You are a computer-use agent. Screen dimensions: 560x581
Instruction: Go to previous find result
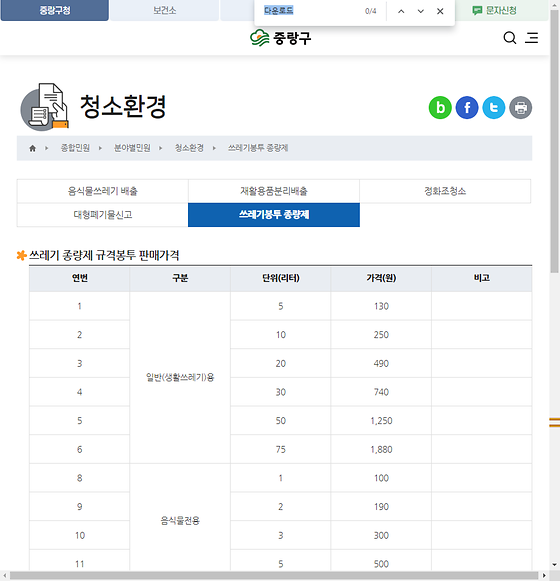[401, 11]
